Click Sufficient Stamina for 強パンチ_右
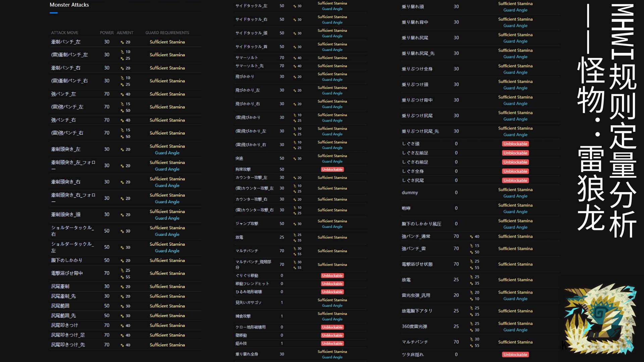This screenshot has height=362, width=644. 167,120
